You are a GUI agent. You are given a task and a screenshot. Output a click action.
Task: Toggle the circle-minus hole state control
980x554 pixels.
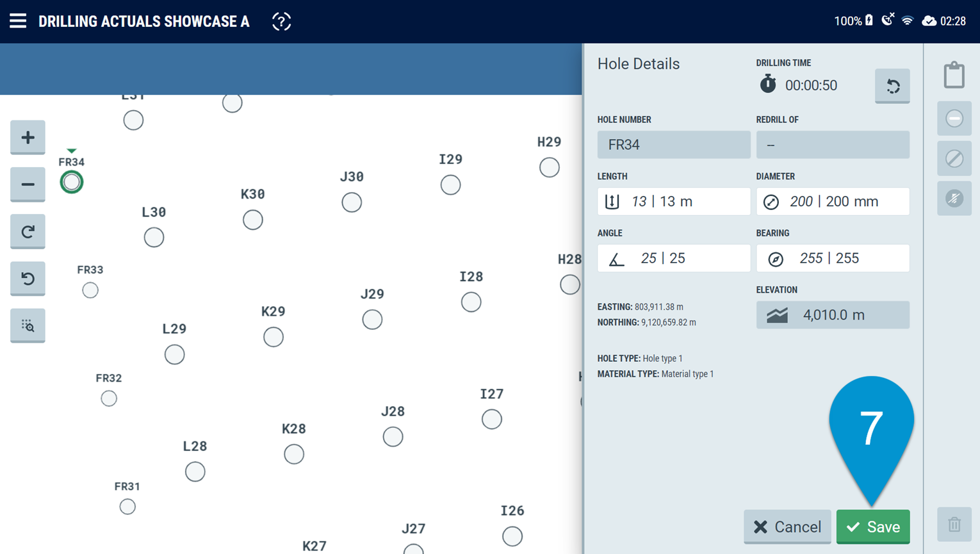[x=954, y=118]
